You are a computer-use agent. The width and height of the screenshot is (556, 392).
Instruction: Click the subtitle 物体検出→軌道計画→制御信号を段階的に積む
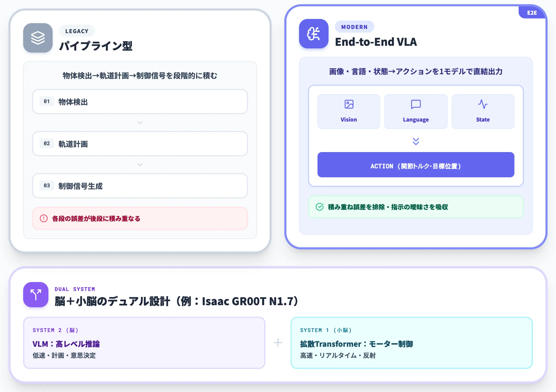point(140,76)
